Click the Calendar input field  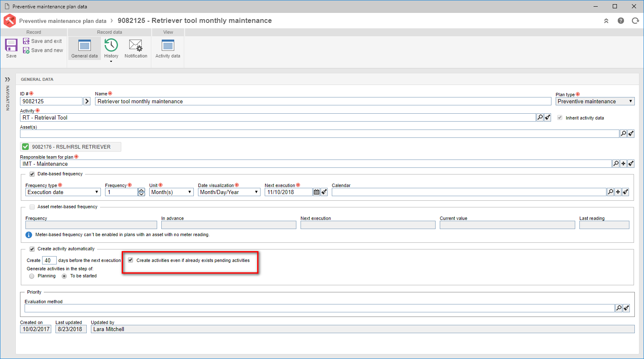tap(469, 192)
